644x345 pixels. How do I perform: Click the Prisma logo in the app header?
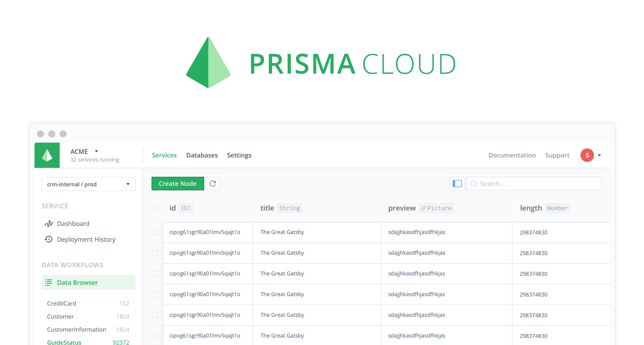pyautogui.click(x=47, y=155)
